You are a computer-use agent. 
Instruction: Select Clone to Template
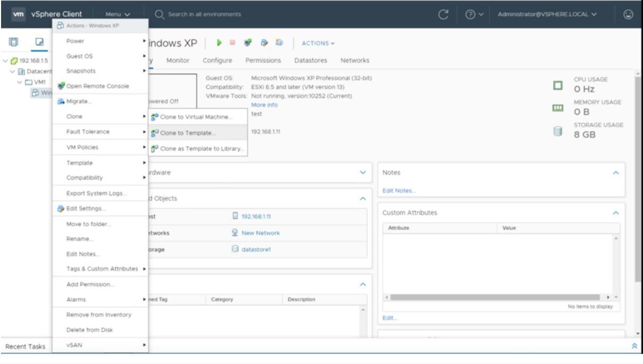click(197, 133)
